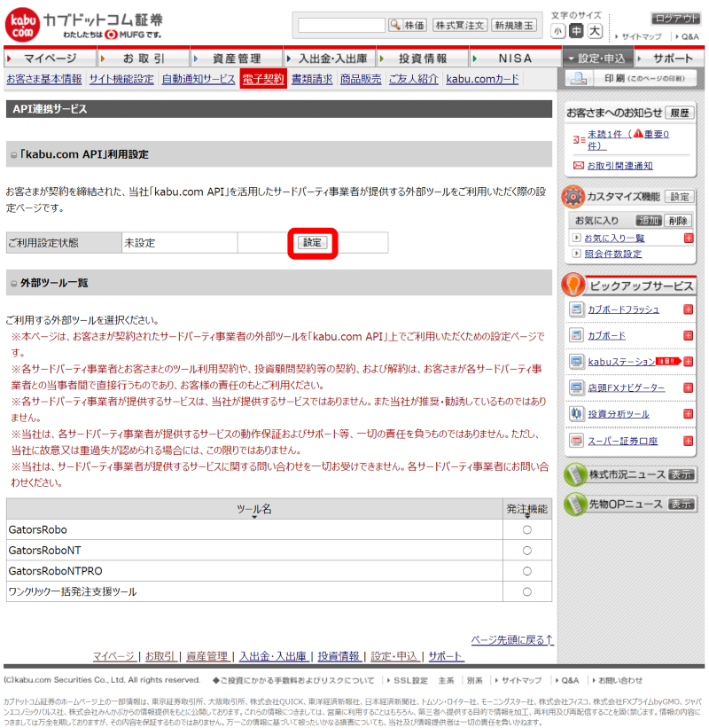Click the envelope icon for お取引関連通知
The image size is (709, 728).
click(579, 166)
